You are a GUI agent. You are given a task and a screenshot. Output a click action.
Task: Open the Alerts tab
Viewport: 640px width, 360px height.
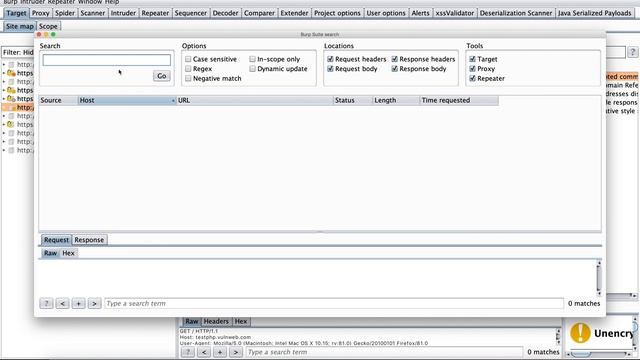click(420, 13)
